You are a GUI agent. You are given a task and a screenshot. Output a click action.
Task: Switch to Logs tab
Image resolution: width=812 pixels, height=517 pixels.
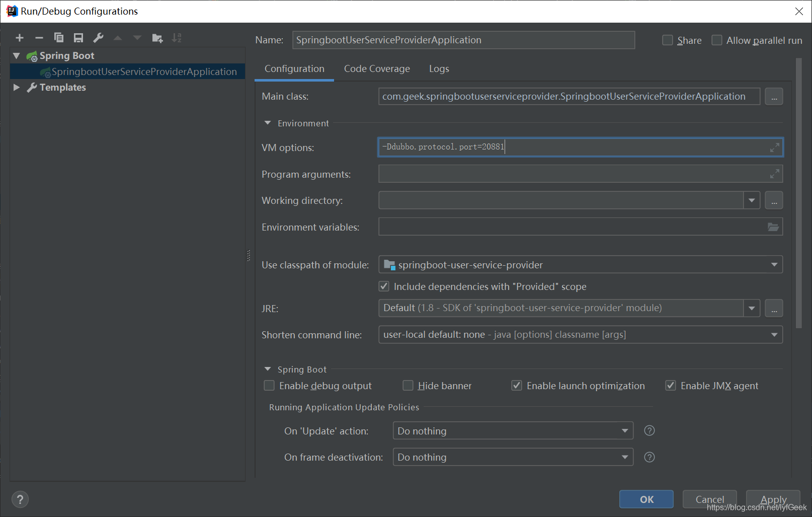click(x=439, y=69)
